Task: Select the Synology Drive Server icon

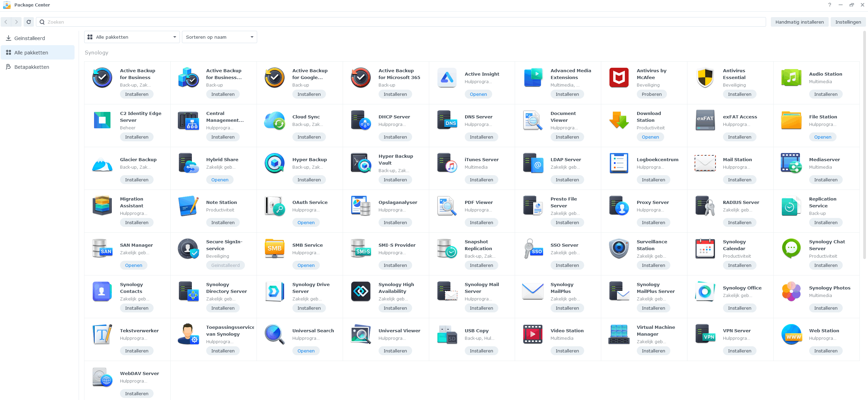Action: point(274,292)
